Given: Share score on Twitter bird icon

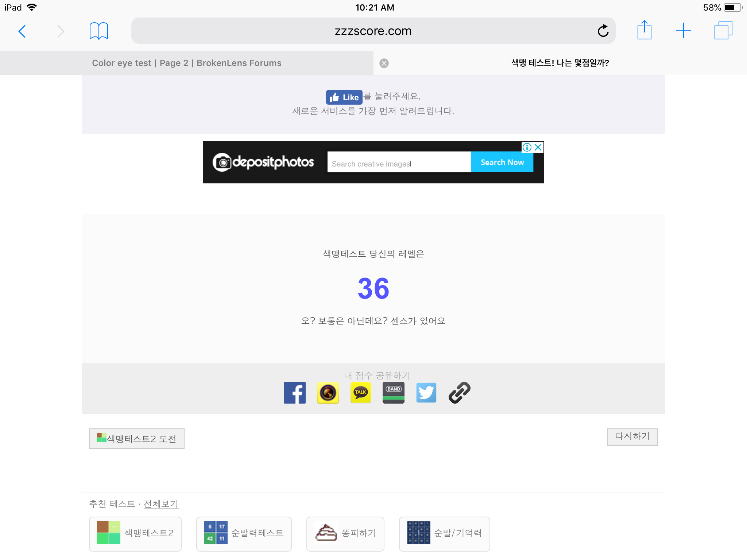Looking at the screenshot, I should [x=426, y=393].
